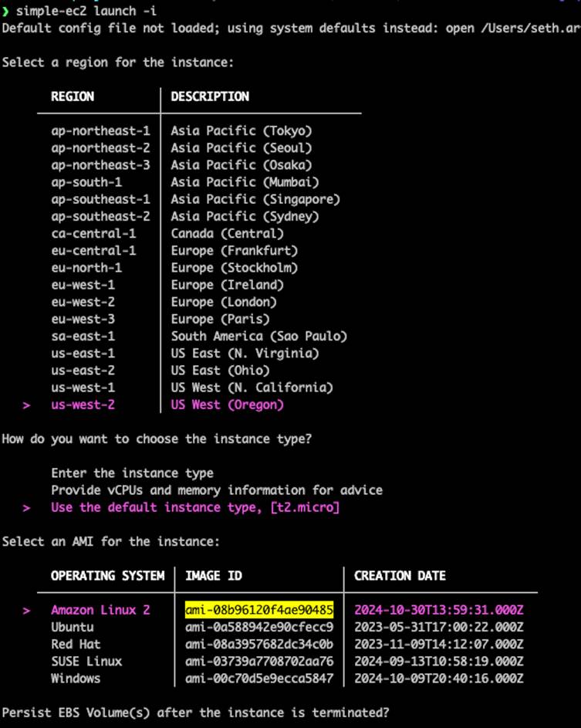Click the IMAGE ID column header

pos(214,576)
